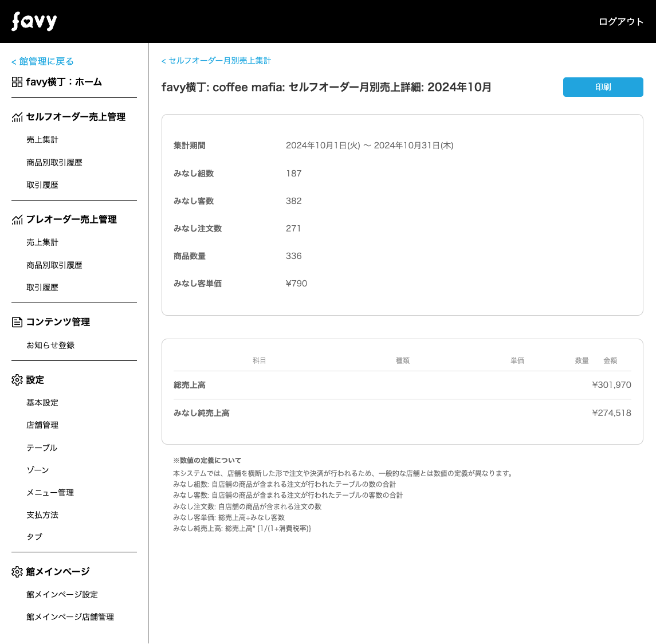The width and height of the screenshot is (656, 644).
Task: Open 基本設定
Action: 42,403
